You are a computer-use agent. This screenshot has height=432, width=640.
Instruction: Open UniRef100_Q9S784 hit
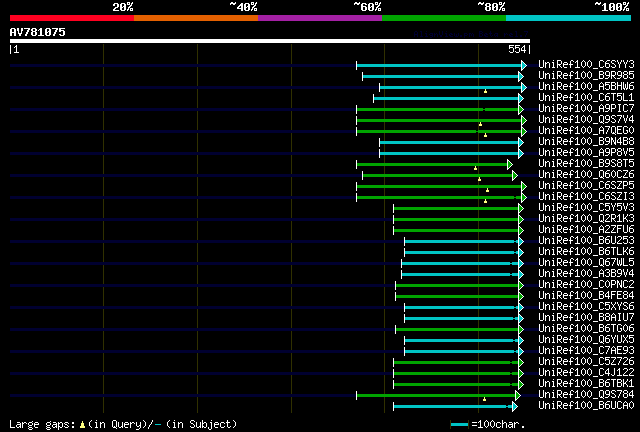586,395
